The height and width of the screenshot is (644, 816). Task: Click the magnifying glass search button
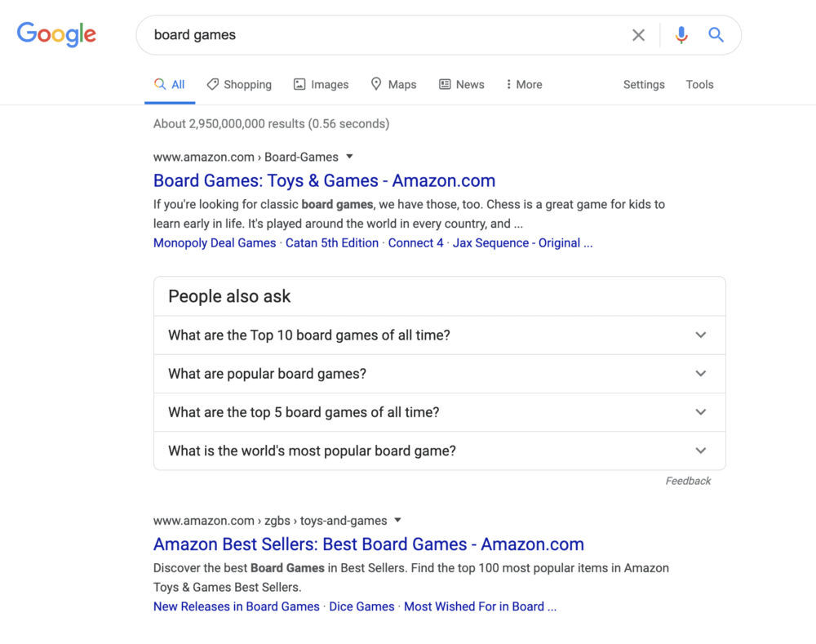click(716, 35)
